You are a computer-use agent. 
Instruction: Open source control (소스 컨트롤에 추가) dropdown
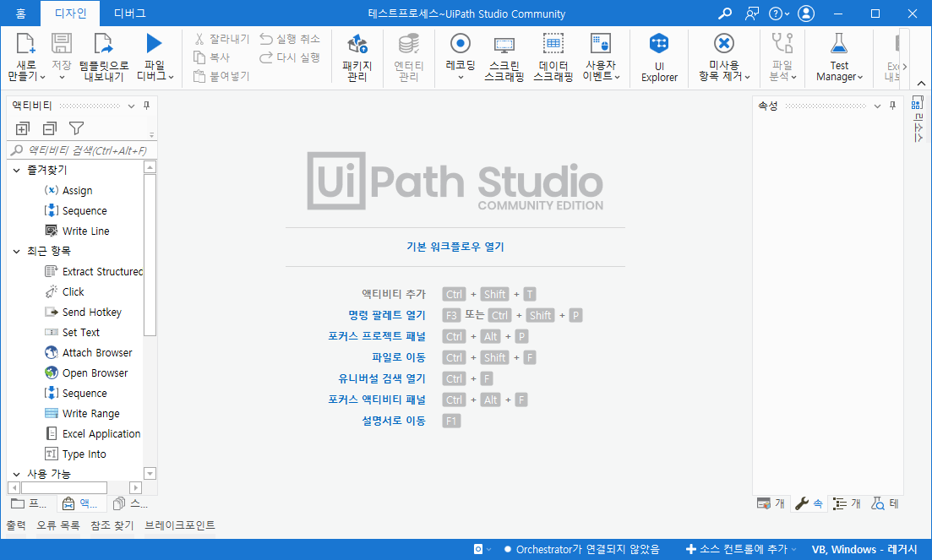740,549
